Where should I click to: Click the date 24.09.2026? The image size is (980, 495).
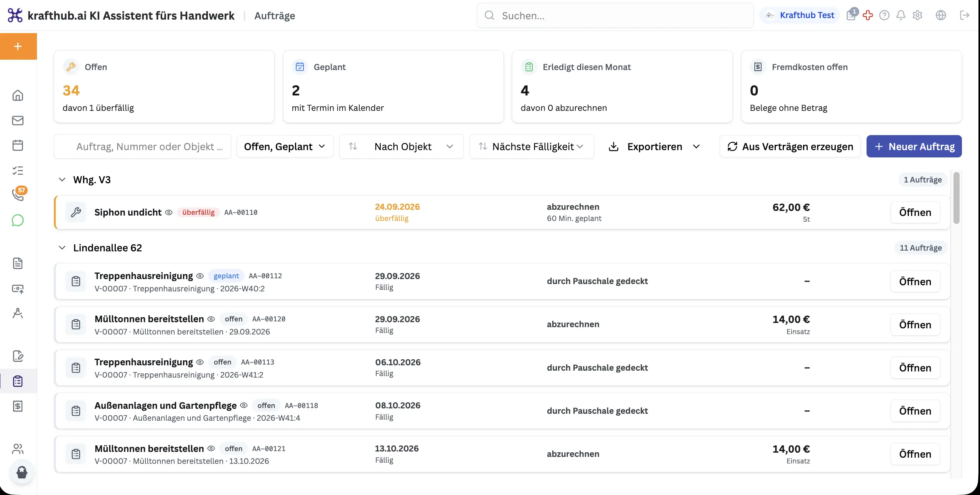coord(397,207)
